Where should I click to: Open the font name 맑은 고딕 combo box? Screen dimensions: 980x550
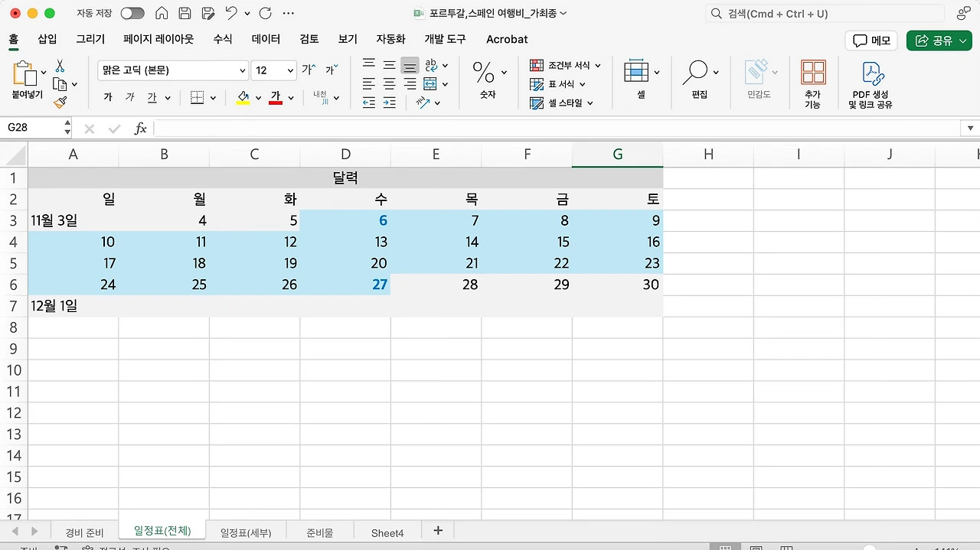point(173,70)
